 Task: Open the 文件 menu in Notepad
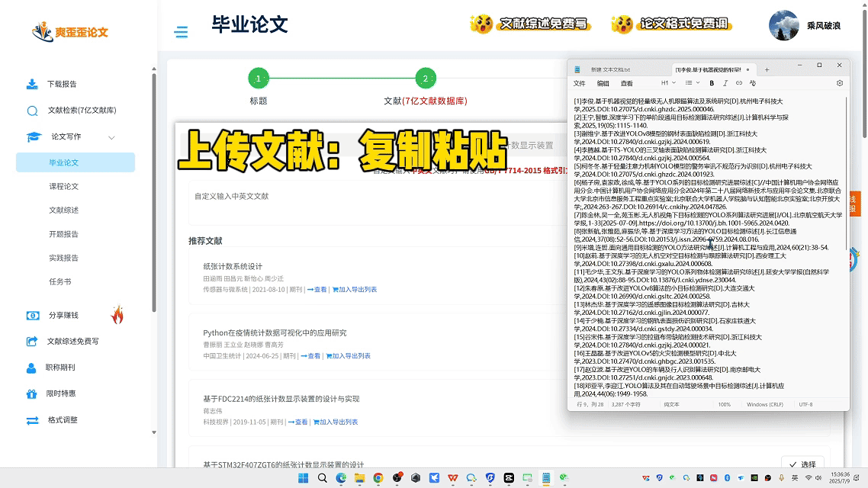(580, 83)
